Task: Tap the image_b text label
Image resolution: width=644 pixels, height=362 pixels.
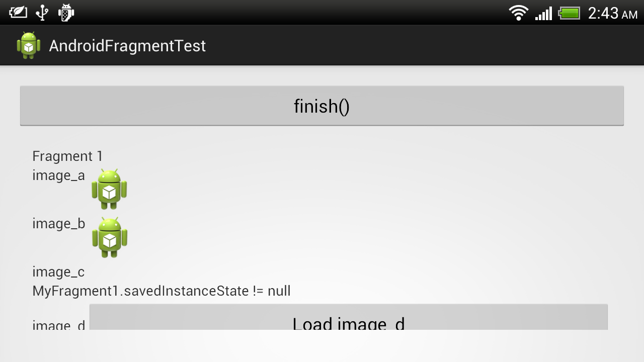Action: coord(58,223)
